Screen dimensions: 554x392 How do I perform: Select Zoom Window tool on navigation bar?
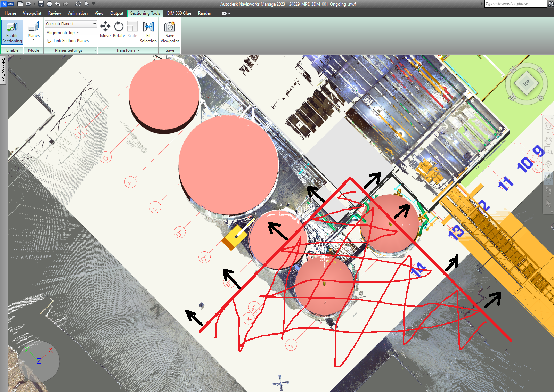tap(548, 151)
